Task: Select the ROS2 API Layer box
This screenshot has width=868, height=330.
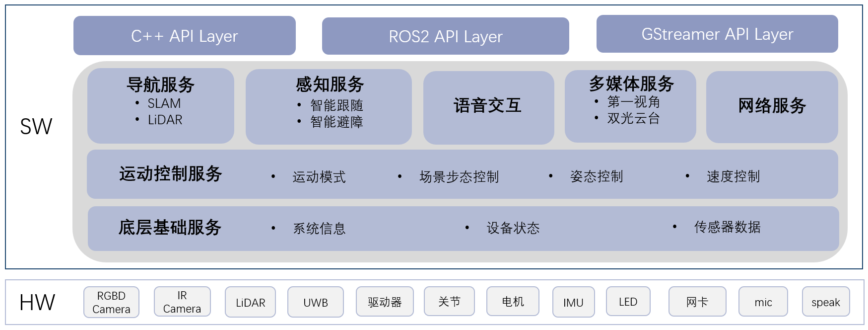Action: coord(445,36)
